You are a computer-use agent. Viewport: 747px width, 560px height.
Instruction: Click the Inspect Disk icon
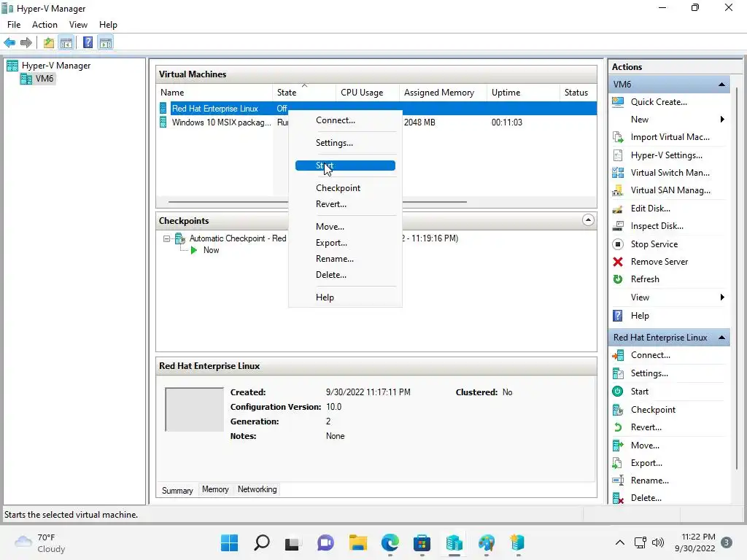[618, 226]
